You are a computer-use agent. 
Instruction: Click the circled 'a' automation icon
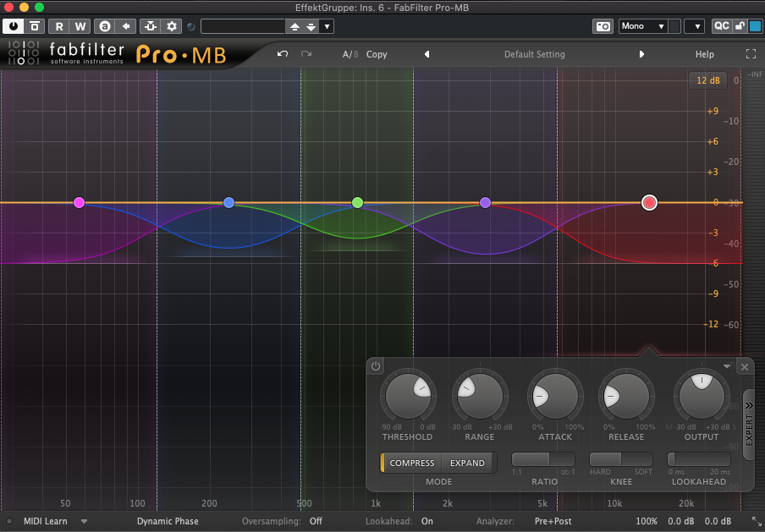pos(105,26)
